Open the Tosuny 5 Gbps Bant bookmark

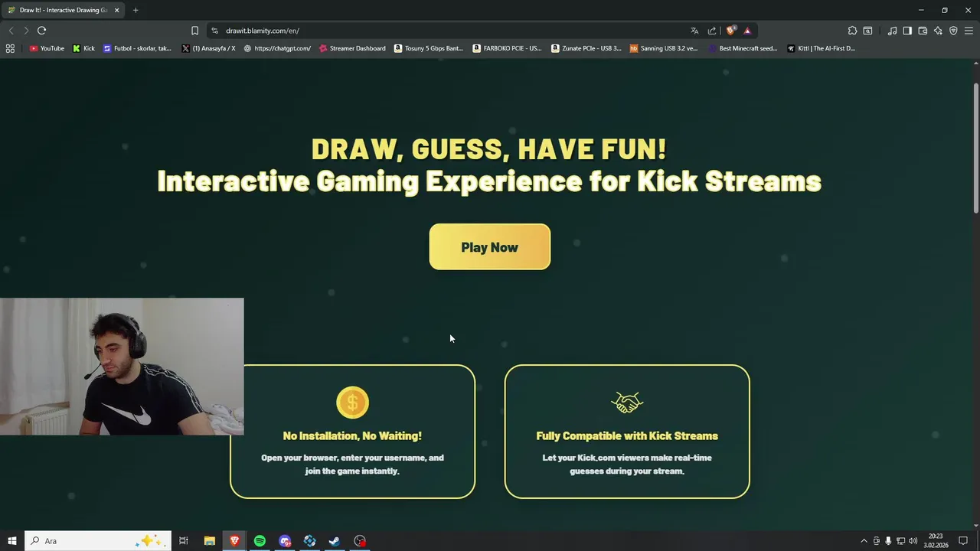click(x=429, y=48)
